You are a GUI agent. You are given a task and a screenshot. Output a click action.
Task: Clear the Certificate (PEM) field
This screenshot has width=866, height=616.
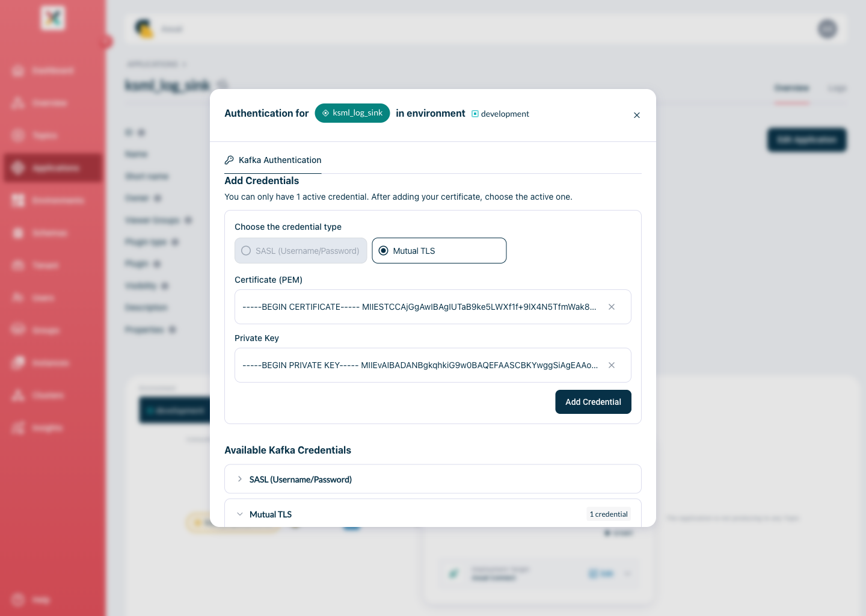pos(612,307)
